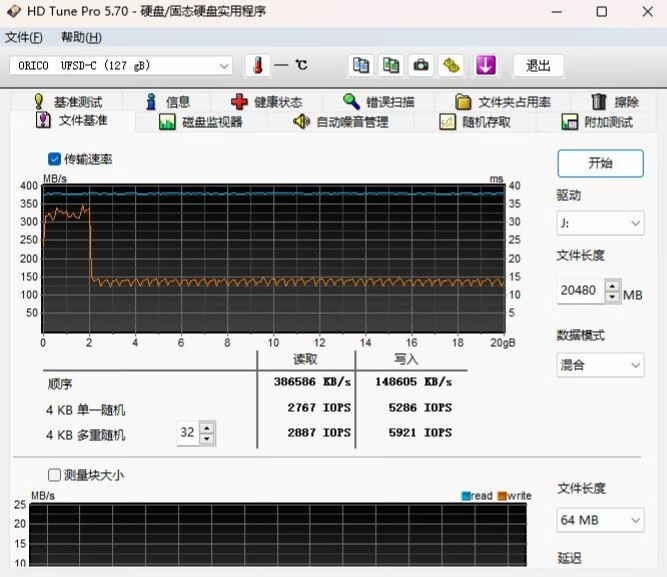Click copy screenshot to clipboard icon
The width and height of the screenshot is (667, 577).
click(391, 66)
